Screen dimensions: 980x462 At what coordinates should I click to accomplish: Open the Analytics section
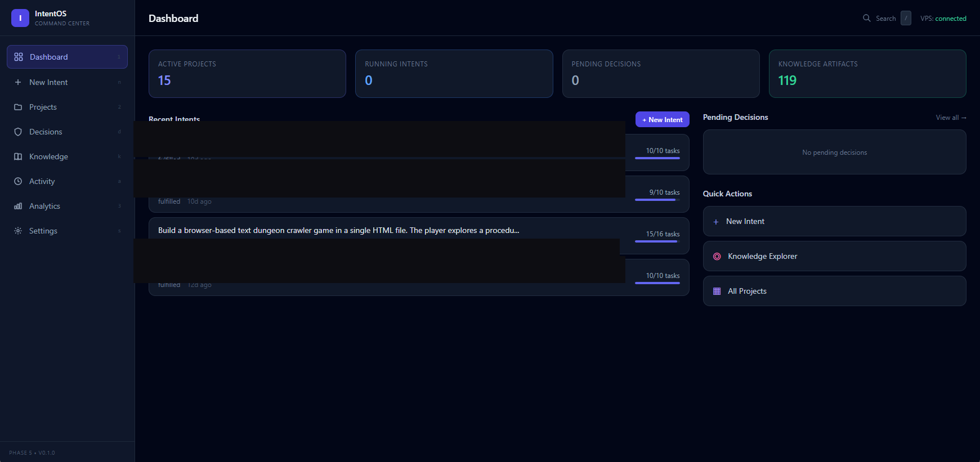(67, 206)
